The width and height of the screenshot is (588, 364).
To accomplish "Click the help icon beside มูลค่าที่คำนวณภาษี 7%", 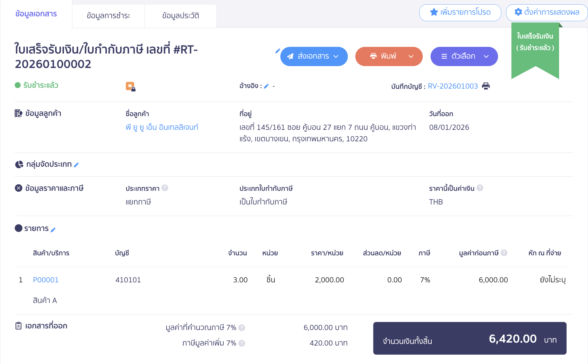I will pyautogui.click(x=242, y=327).
